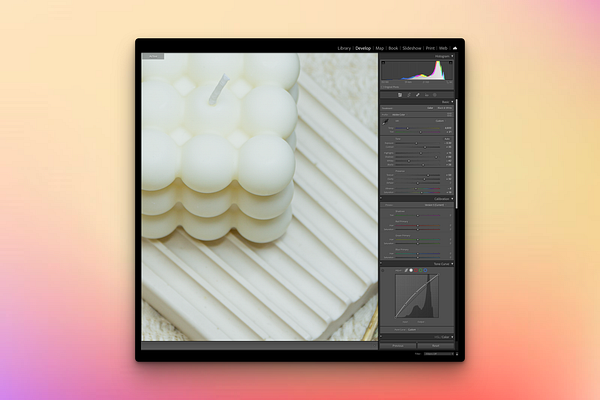Open the Map module
This screenshot has width=600, height=400.
(380, 48)
